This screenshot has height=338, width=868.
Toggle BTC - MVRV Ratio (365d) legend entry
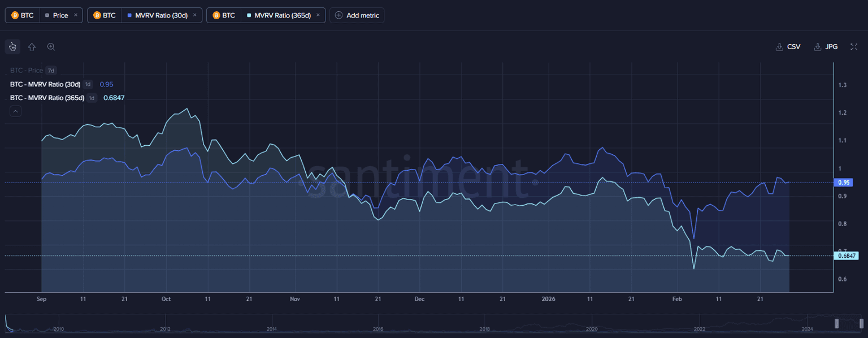click(47, 98)
